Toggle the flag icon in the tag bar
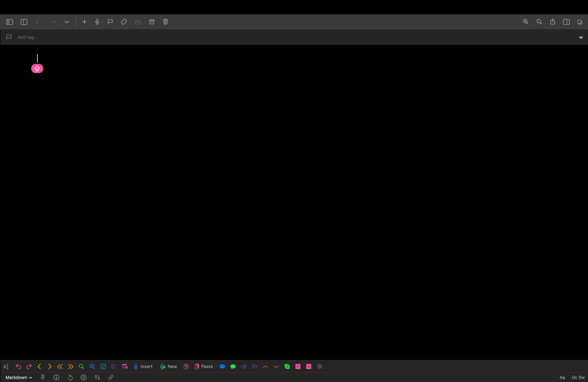588x382 pixels. [x=9, y=37]
